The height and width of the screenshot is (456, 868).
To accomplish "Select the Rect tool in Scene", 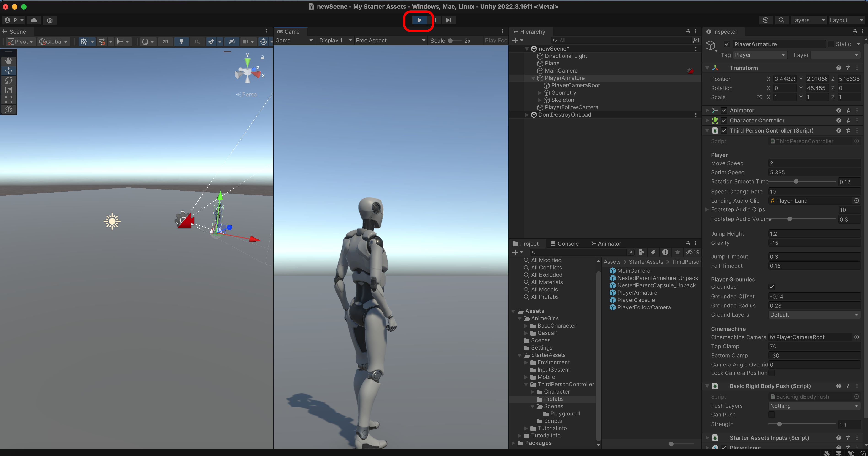I will coord(9,99).
